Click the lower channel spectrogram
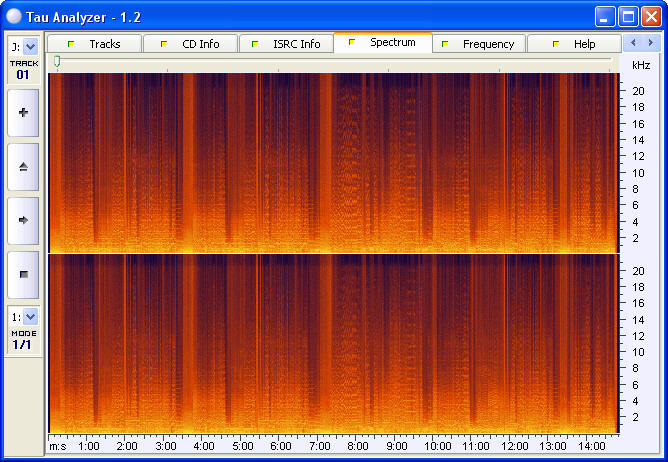Viewport: 668px width, 462px height. click(x=334, y=342)
